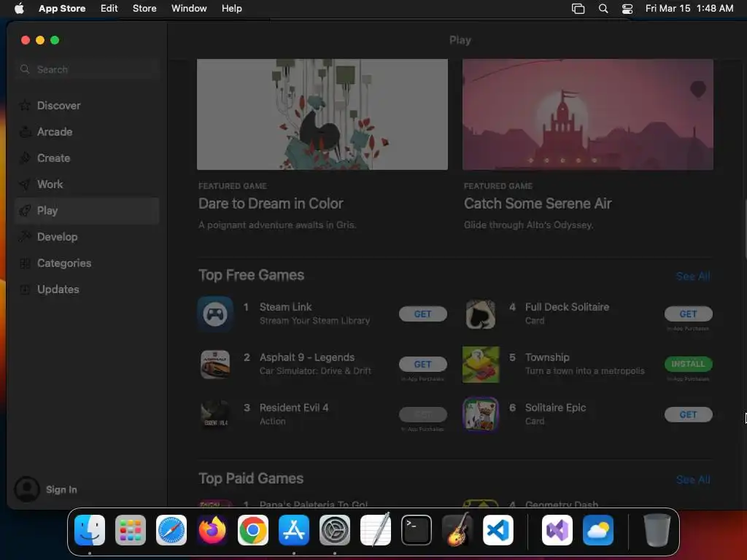747x560 pixels.
Task: Click the Township title text
Action: 547,357
